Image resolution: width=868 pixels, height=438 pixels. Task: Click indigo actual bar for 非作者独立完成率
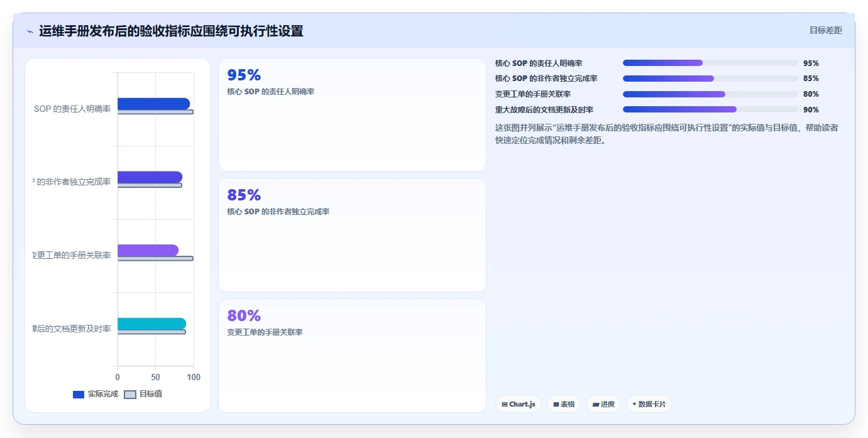[x=150, y=177]
